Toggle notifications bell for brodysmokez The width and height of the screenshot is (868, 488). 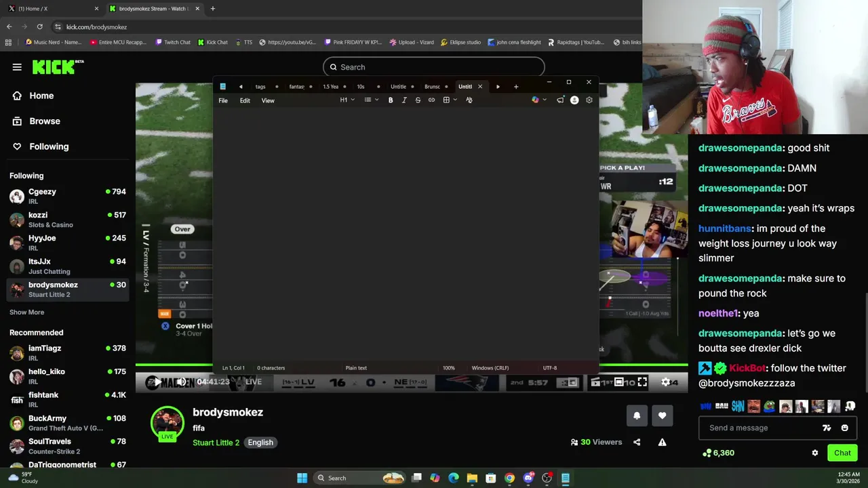(x=637, y=416)
